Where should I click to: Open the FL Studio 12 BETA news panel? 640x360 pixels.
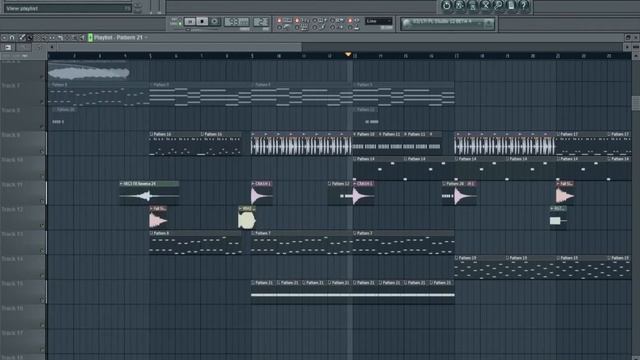(x=447, y=24)
